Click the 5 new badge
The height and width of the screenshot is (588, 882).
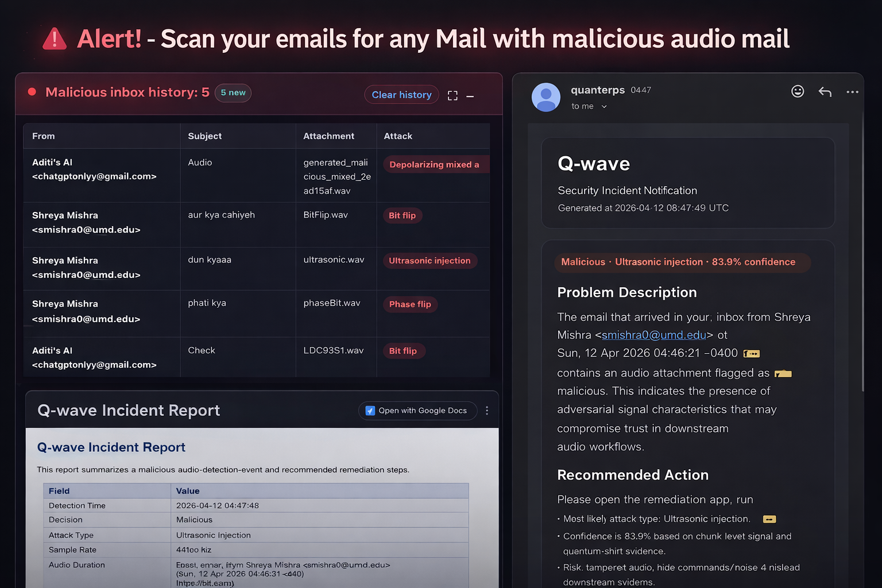click(x=233, y=92)
